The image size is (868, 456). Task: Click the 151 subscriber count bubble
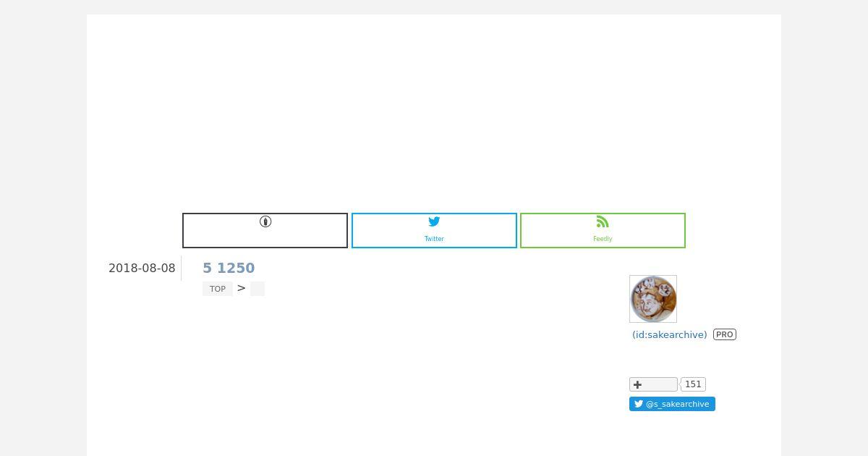click(x=693, y=384)
